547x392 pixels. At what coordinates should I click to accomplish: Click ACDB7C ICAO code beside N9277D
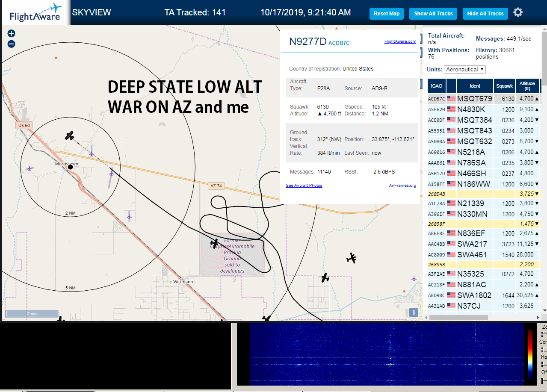click(x=339, y=43)
